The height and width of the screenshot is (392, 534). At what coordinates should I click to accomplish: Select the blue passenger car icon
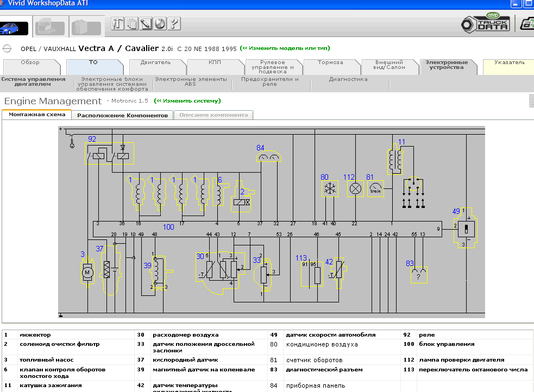coord(14,28)
